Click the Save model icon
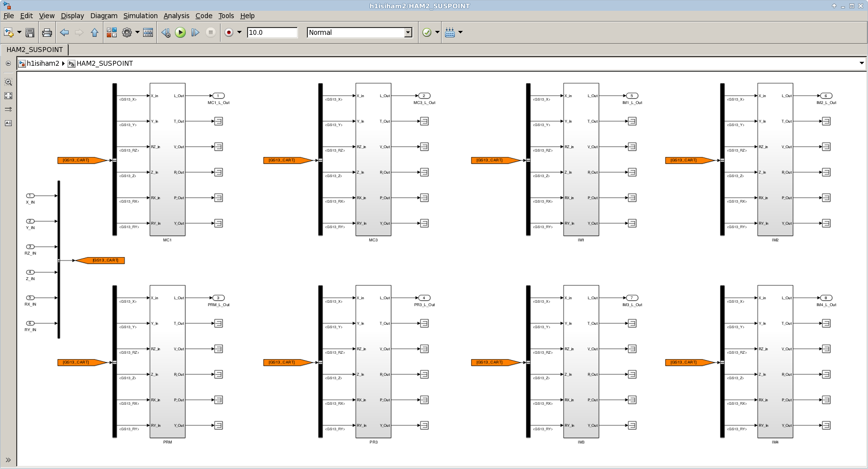 pyautogui.click(x=30, y=32)
